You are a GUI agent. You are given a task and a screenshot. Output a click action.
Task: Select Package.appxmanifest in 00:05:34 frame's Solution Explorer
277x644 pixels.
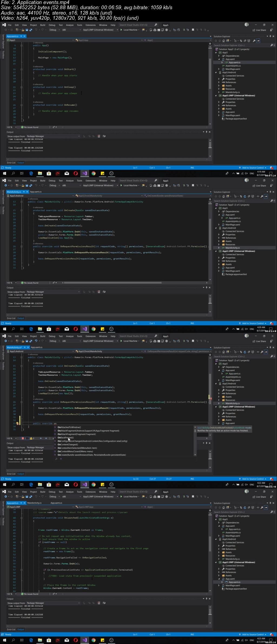coord(236,589)
